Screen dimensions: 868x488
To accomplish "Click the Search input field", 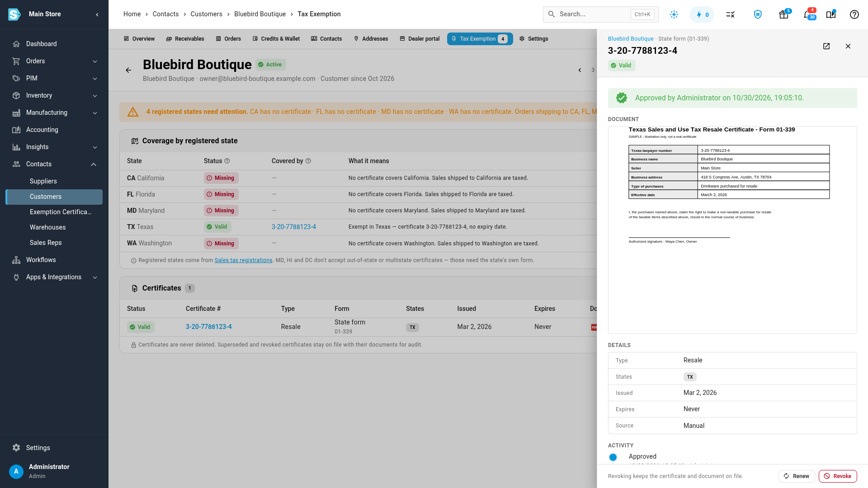I will pos(600,14).
